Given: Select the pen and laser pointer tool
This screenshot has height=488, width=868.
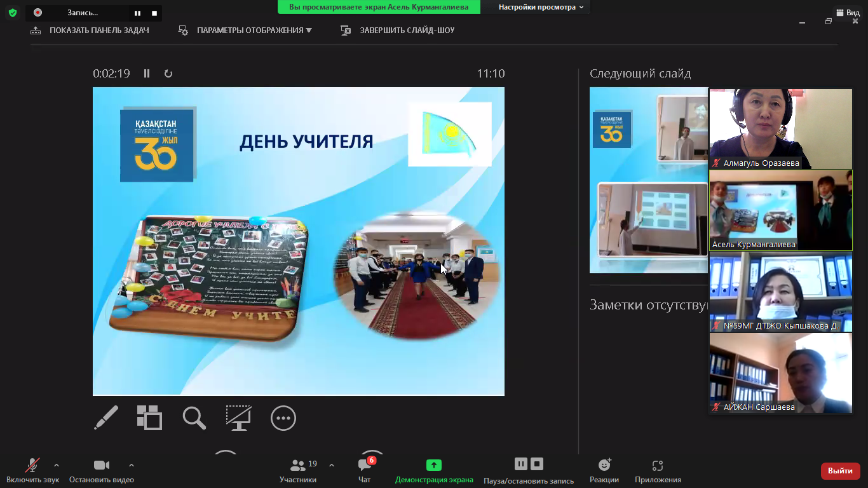Looking at the screenshot, I should coord(106,418).
